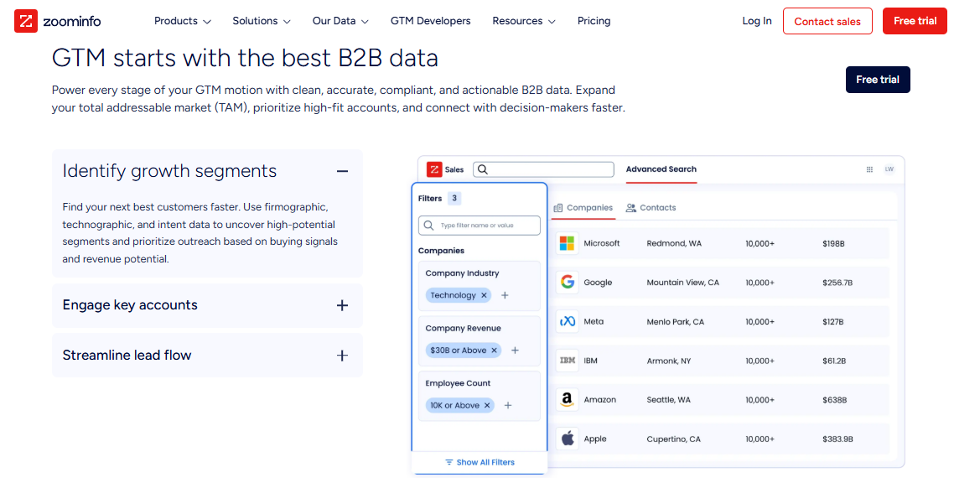980x478 pixels.
Task: Open the Pricing page
Action: (x=594, y=21)
